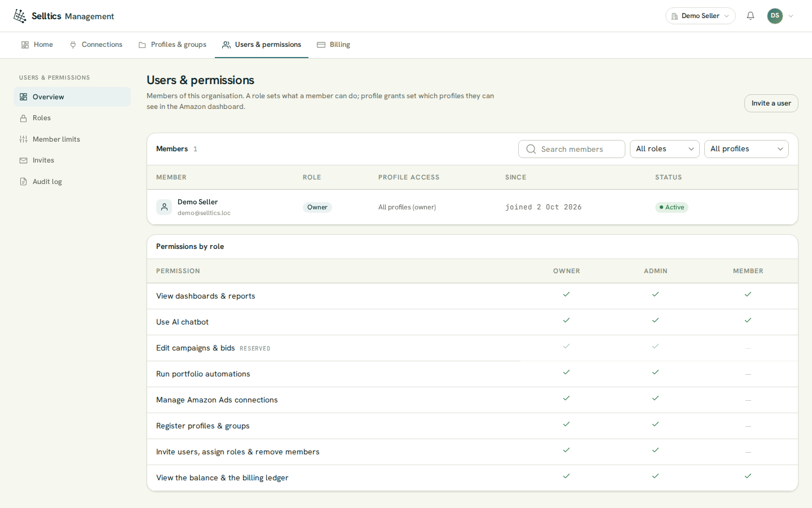Click the SINCE column header
812x508 pixels.
tap(516, 177)
